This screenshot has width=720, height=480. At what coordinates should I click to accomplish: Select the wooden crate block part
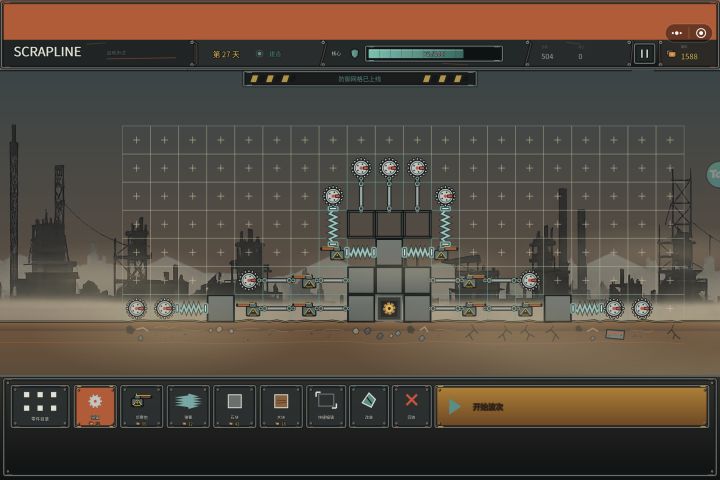281,406
